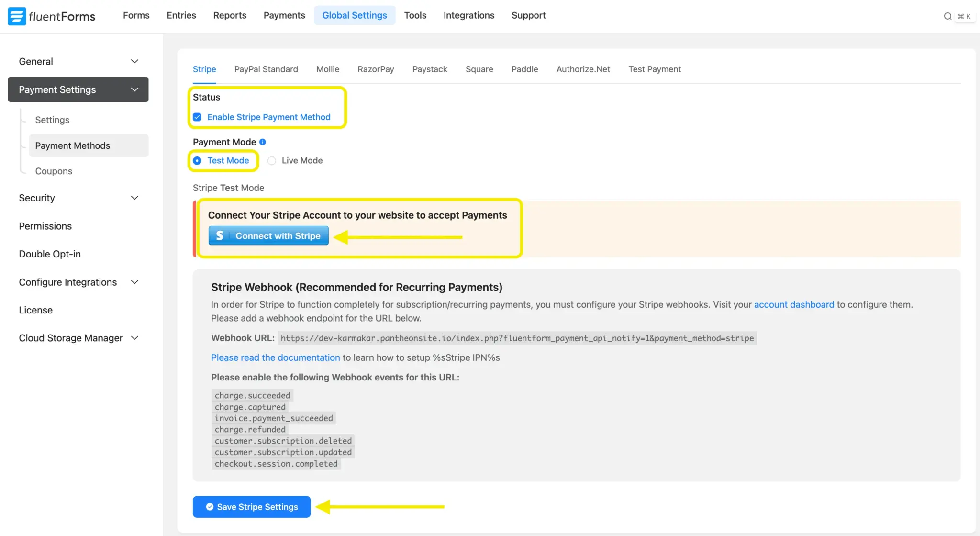
Task: Open Settings under Payment Settings
Action: (x=52, y=120)
